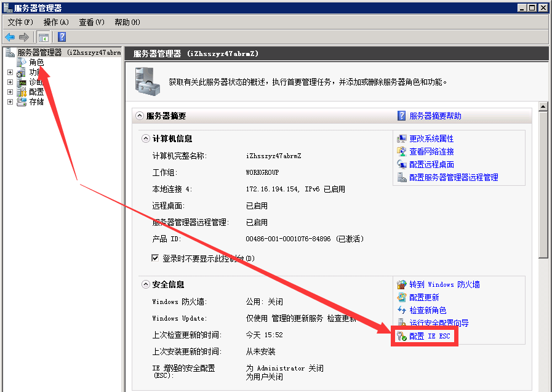The width and height of the screenshot is (552, 392).
Task: Open the 查看(V) menu
Action: pyautogui.click(x=92, y=22)
